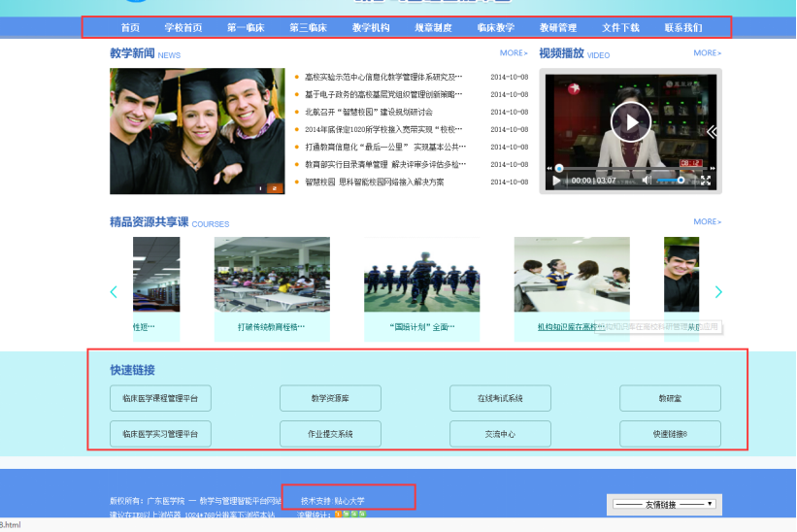The image size is (797, 532).
Task: Open MORE in the 精品资源共享课 section
Action: (x=707, y=222)
